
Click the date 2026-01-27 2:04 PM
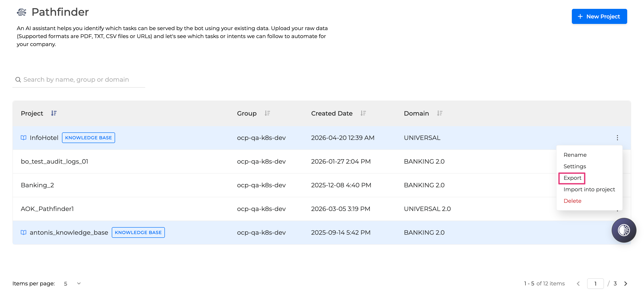pos(341,161)
